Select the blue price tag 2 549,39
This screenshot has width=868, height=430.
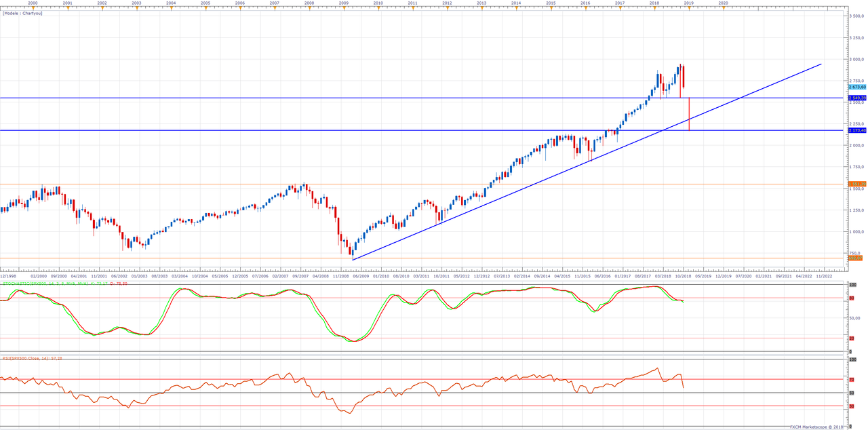(857, 98)
